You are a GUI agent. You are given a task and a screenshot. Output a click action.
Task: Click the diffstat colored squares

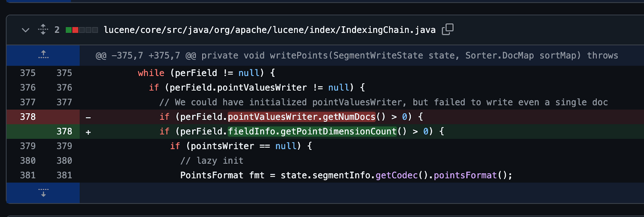tap(82, 30)
